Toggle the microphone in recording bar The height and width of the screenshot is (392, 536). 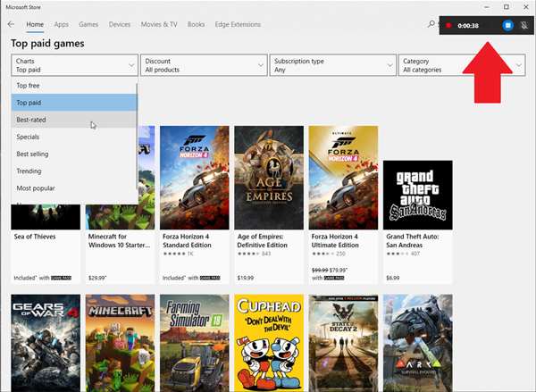pyautogui.click(x=524, y=25)
